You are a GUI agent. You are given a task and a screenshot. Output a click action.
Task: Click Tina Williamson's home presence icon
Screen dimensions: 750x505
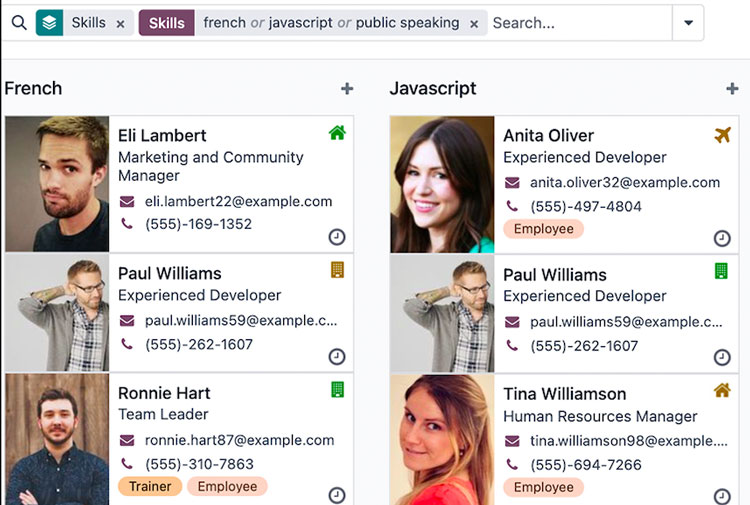722,390
